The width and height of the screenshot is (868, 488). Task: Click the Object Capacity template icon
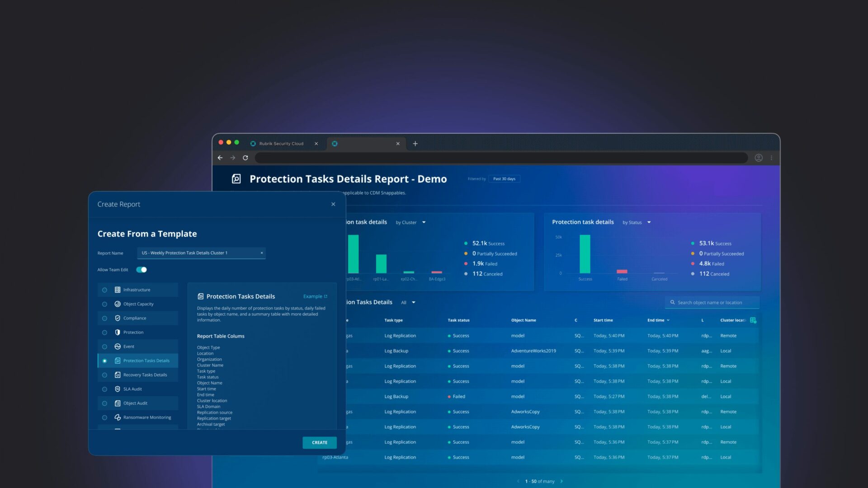click(x=118, y=304)
